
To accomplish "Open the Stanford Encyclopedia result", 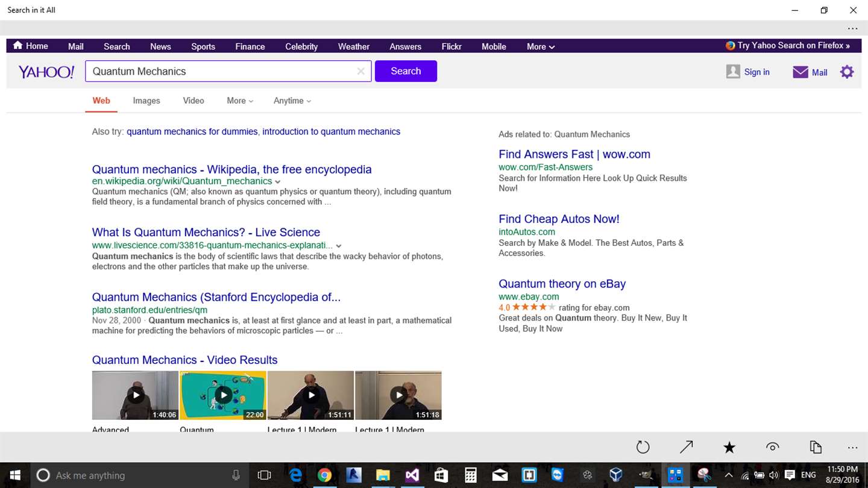I will (216, 297).
